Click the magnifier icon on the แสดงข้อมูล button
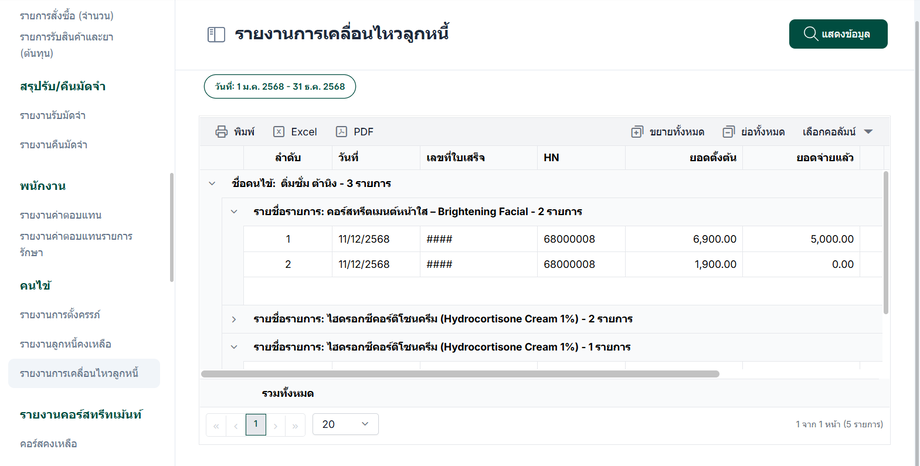The width and height of the screenshot is (920, 466). point(808,35)
